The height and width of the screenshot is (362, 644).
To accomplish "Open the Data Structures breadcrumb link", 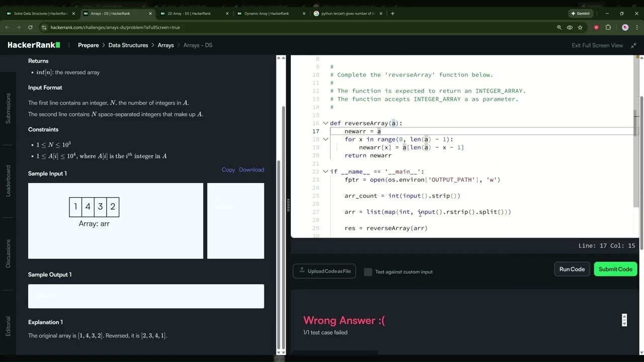I will [128, 45].
